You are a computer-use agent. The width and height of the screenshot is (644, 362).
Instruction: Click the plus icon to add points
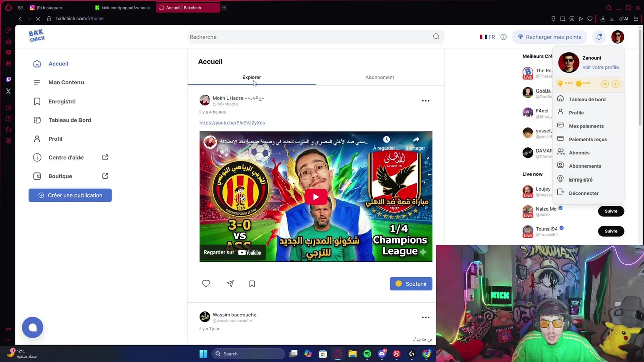[615, 84]
